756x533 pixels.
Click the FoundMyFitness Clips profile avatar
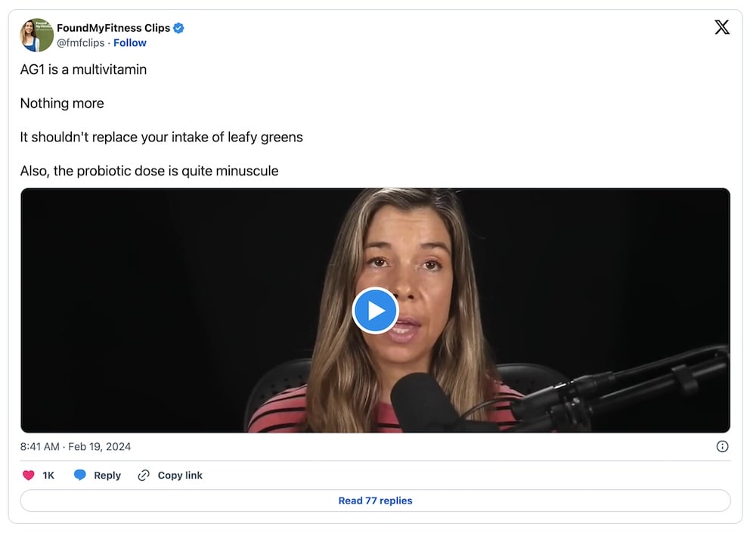[x=36, y=35]
